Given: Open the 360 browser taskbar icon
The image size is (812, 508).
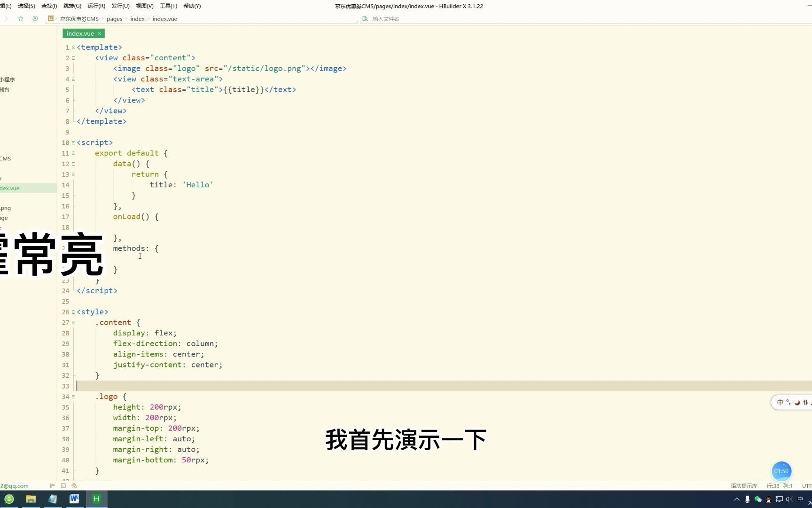Looking at the screenshot, I should pyautogui.click(x=9, y=499).
